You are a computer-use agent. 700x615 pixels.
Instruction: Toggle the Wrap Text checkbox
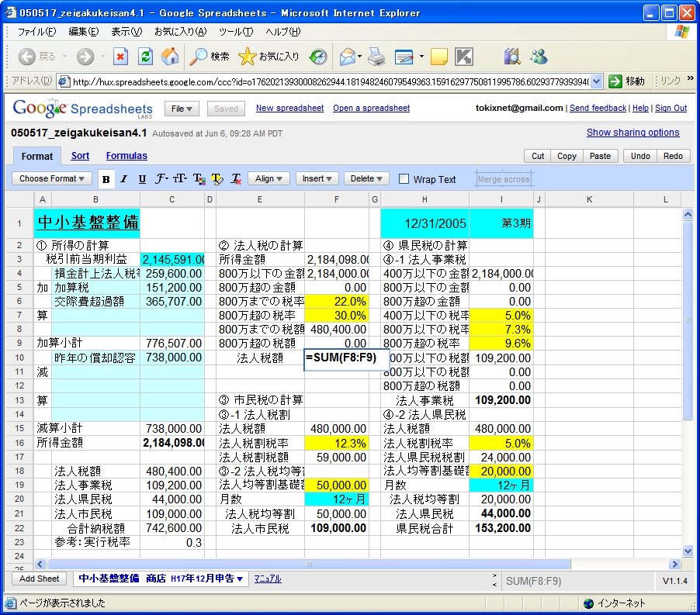[404, 179]
